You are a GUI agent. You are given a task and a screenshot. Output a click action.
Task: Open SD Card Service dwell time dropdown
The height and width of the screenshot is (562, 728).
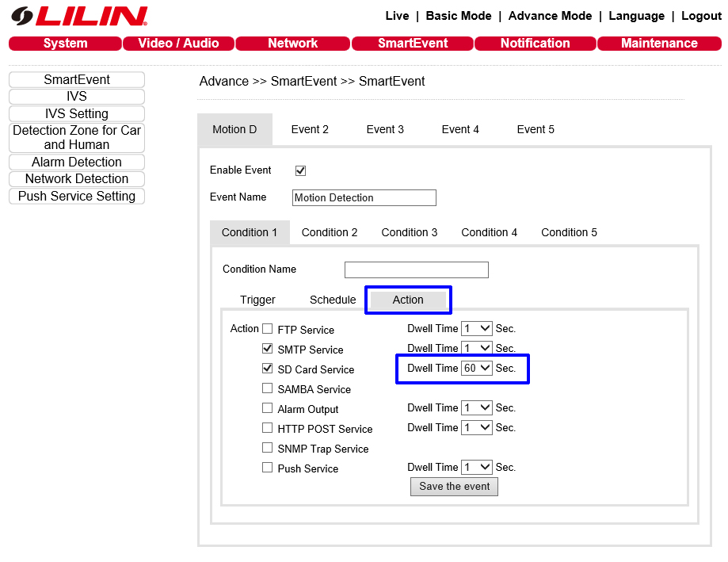[x=477, y=369]
